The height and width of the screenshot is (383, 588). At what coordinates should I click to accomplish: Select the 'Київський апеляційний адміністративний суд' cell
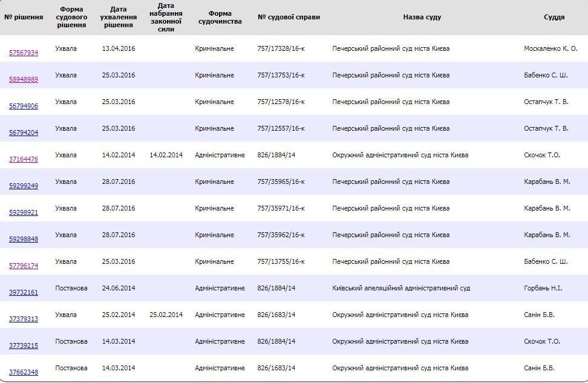(x=400, y=289)
